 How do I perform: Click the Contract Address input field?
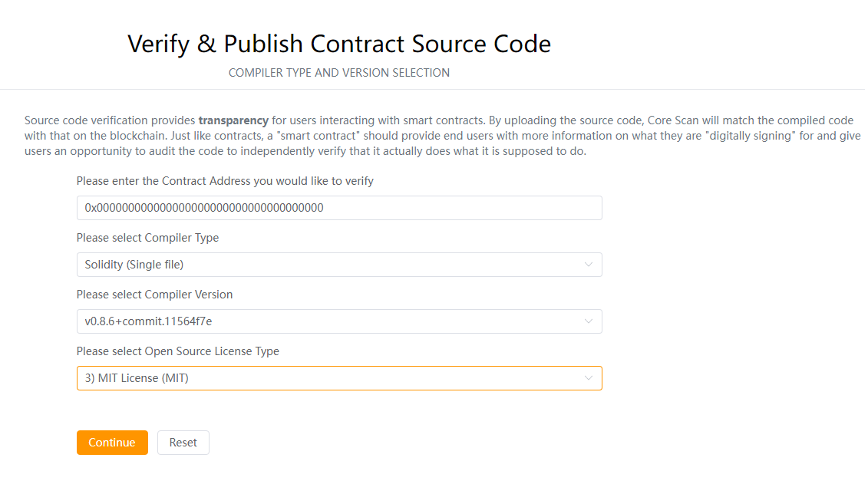(338, 208)
